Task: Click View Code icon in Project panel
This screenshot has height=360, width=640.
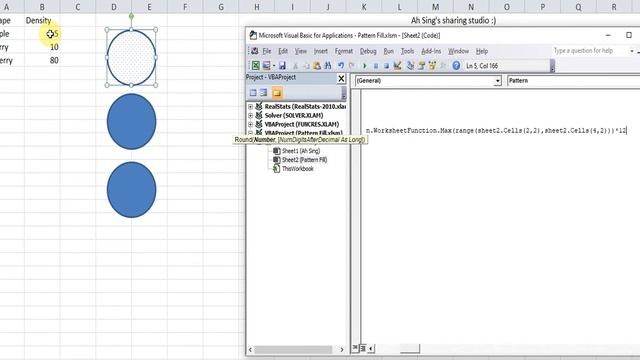Action: coord(253,93)
